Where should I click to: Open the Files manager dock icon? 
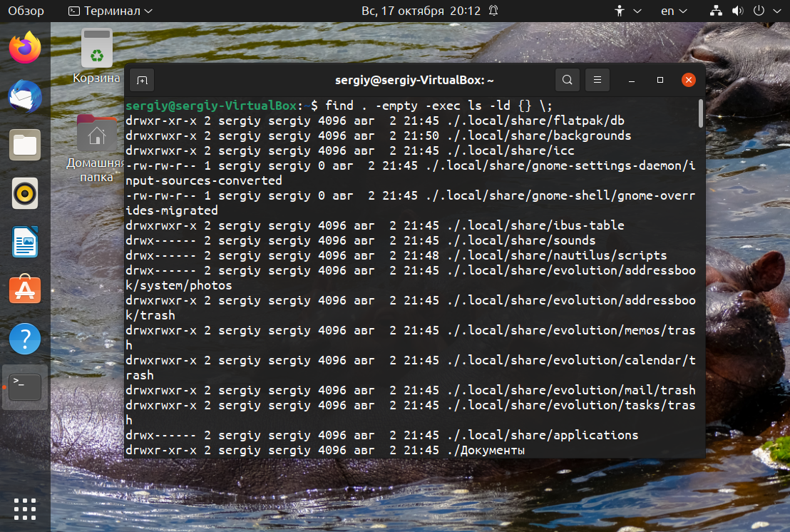pos(25,145)
